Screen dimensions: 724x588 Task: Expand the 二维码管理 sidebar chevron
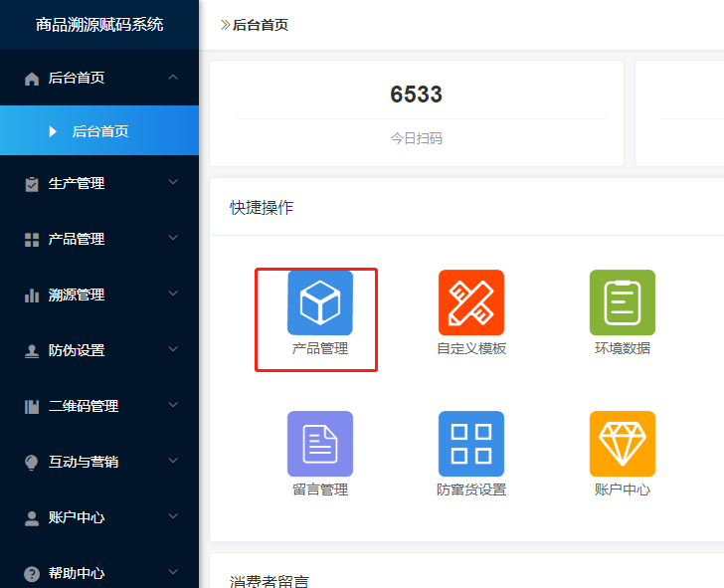coord(173,406)
